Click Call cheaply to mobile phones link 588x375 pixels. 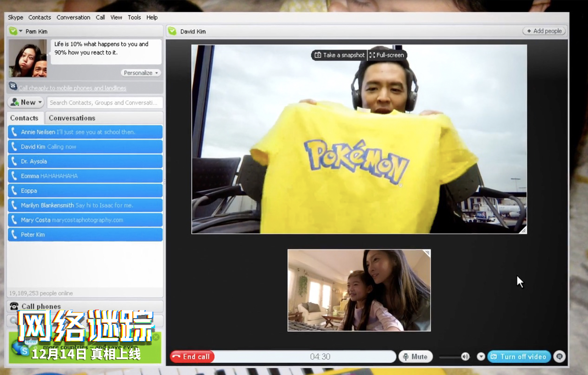pyautogui.click(x=73, y=88)
